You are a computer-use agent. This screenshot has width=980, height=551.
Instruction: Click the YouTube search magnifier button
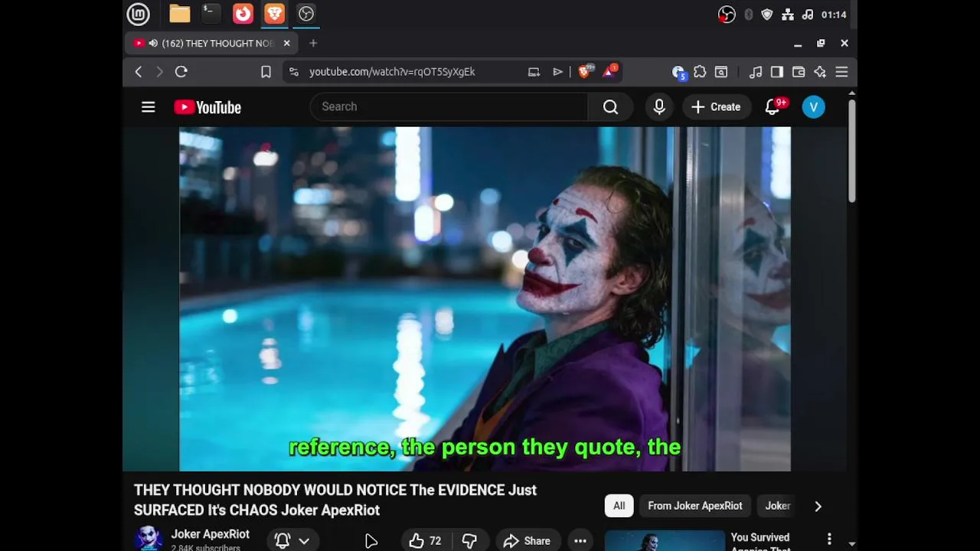610,107
